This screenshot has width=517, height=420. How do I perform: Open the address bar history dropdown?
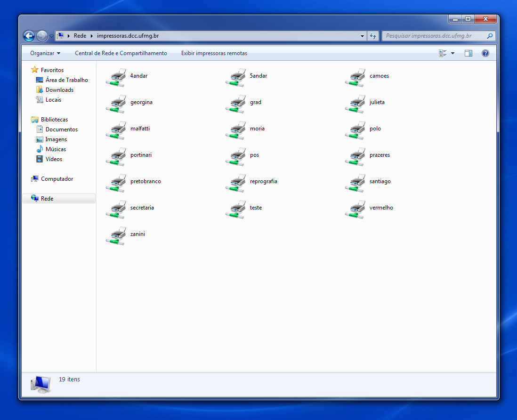click(x=362, y=36)
